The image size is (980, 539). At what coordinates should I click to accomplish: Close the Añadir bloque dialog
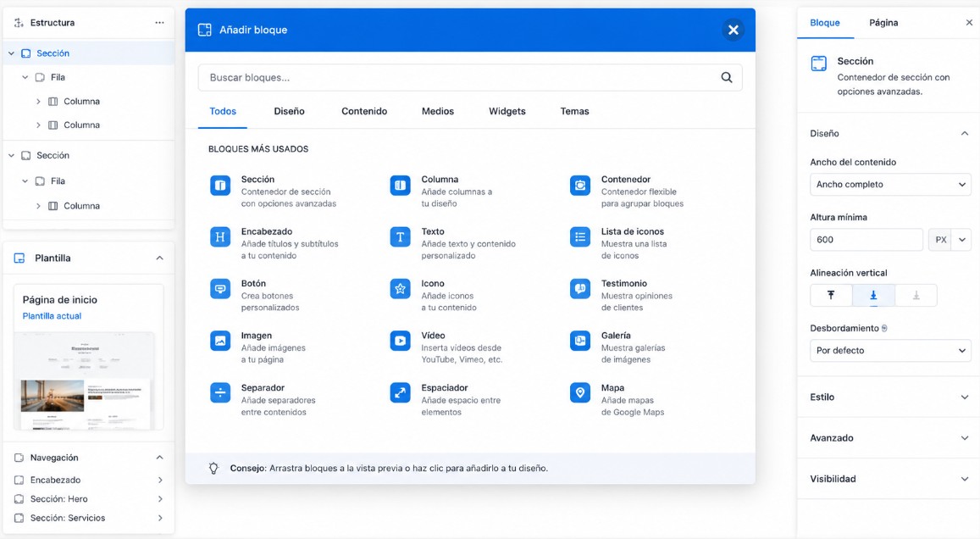click(734, 30)
